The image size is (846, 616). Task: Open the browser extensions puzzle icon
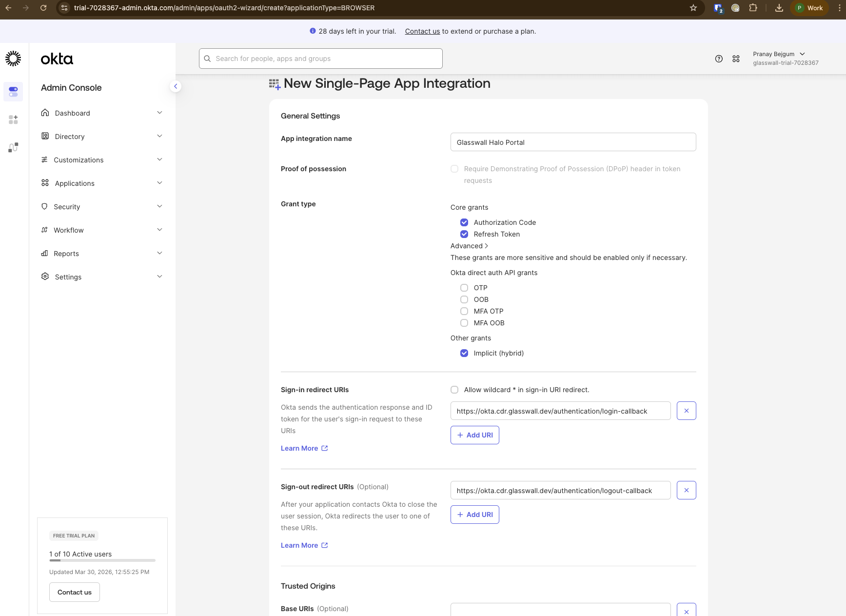(x=753, y=8)
